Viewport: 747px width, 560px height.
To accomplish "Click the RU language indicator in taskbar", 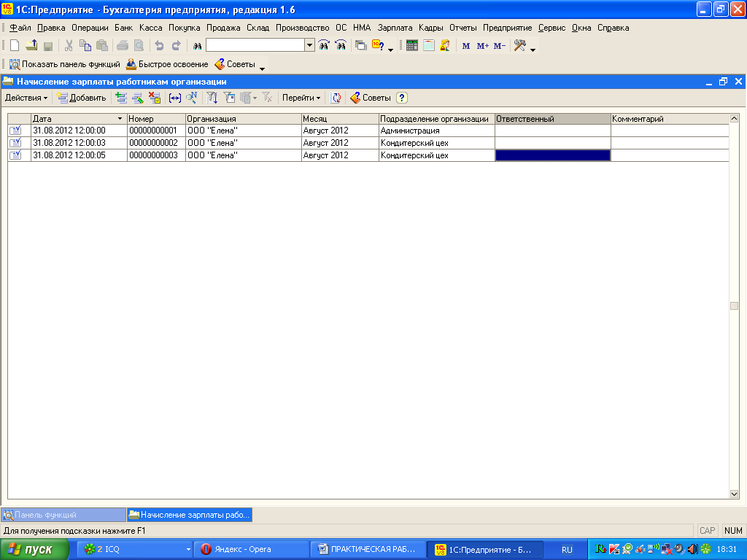I will point(567,550).
